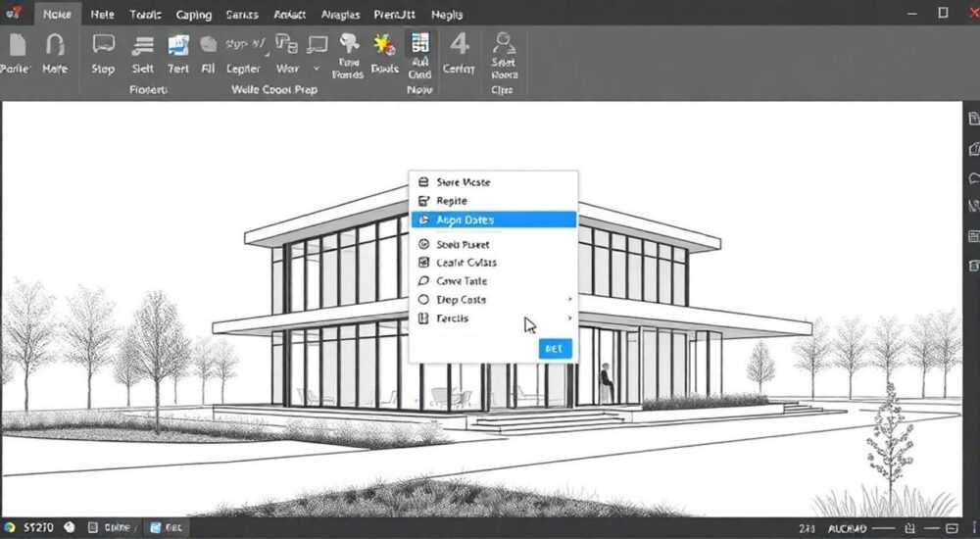
Task: Click the Step speech-bubble icon
Action: click(103, 44)
